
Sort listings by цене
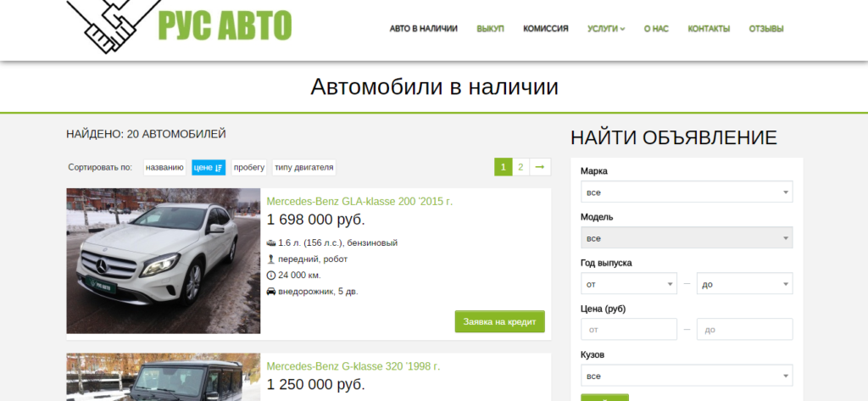(x=209, y=167)
